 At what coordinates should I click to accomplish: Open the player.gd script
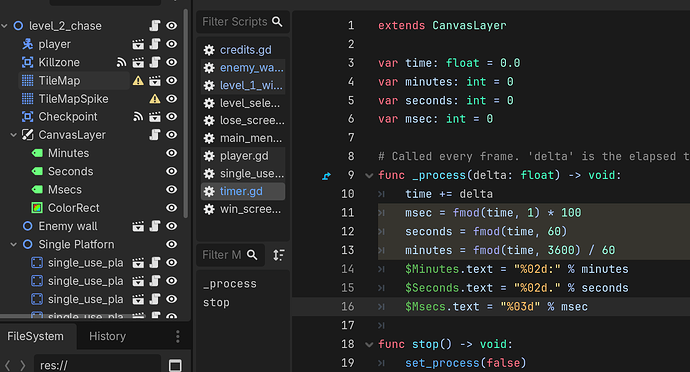tap(243, 156)
